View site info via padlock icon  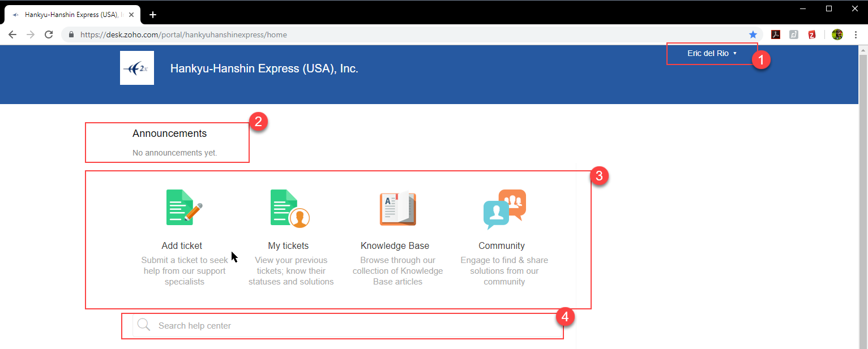point(71,35)
